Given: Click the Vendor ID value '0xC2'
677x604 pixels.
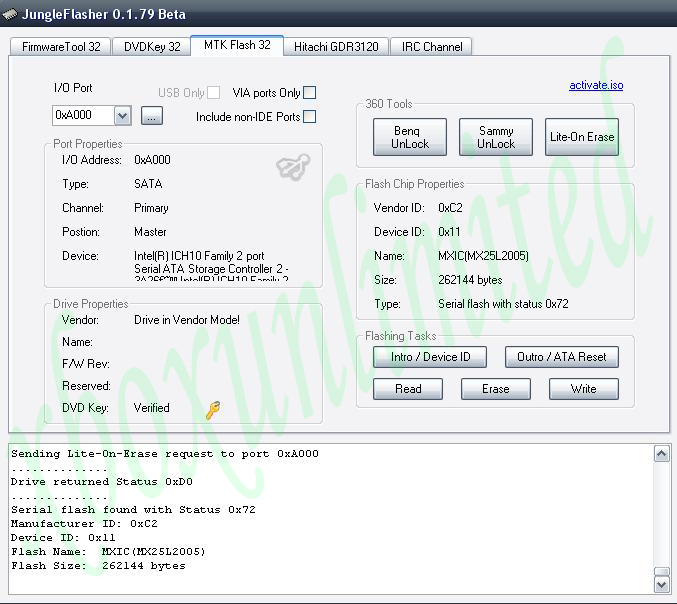Looking at the screenshot, I should pyautogui.click(x=450, y=208).
